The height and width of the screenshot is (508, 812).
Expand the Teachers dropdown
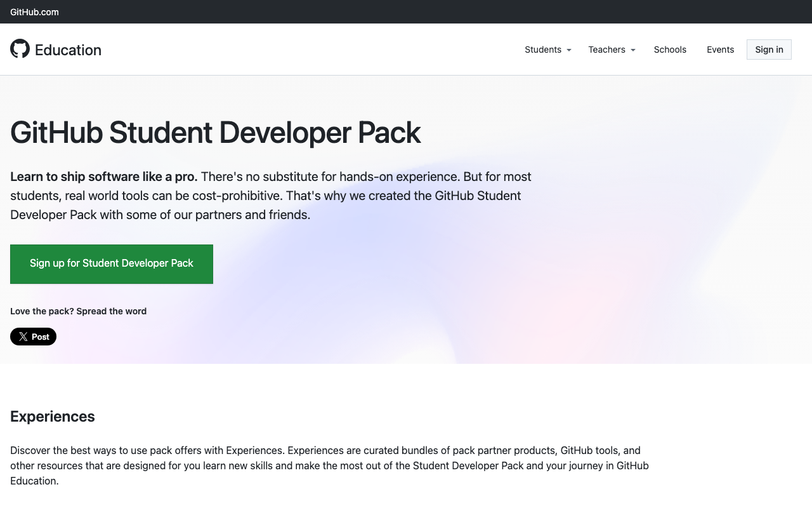coord(607,50)
